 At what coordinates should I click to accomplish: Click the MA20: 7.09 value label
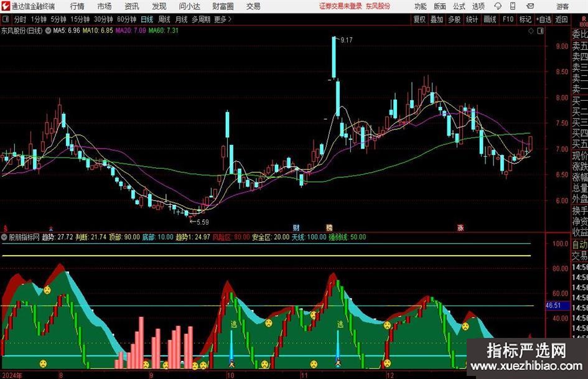click(131, 30)
